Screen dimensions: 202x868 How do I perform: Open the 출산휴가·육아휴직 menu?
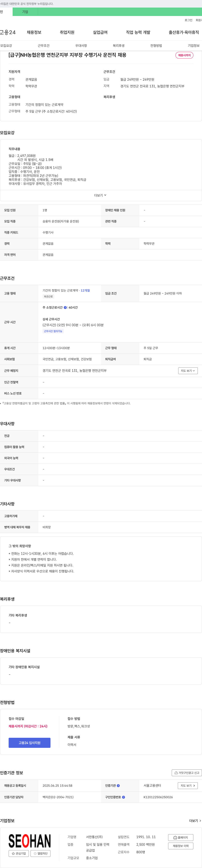coord(184,32)
